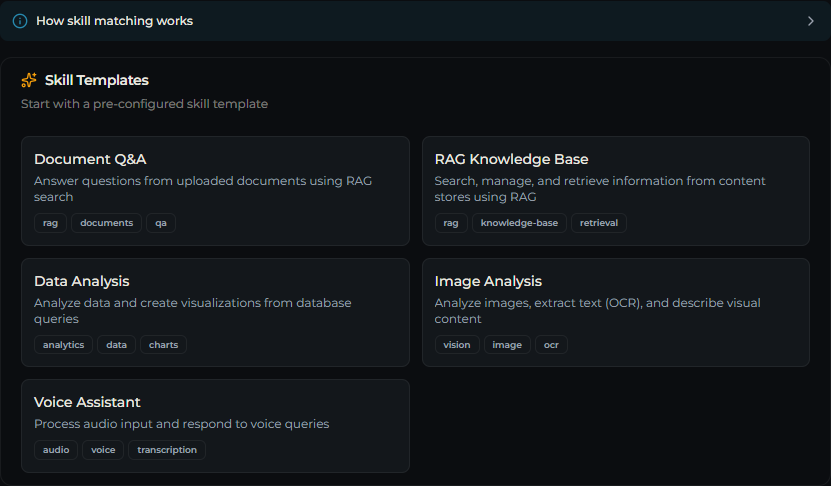This screenshot has height=486, width=831.
Task: Click the Skill Templates heading text
Action: 96,80
